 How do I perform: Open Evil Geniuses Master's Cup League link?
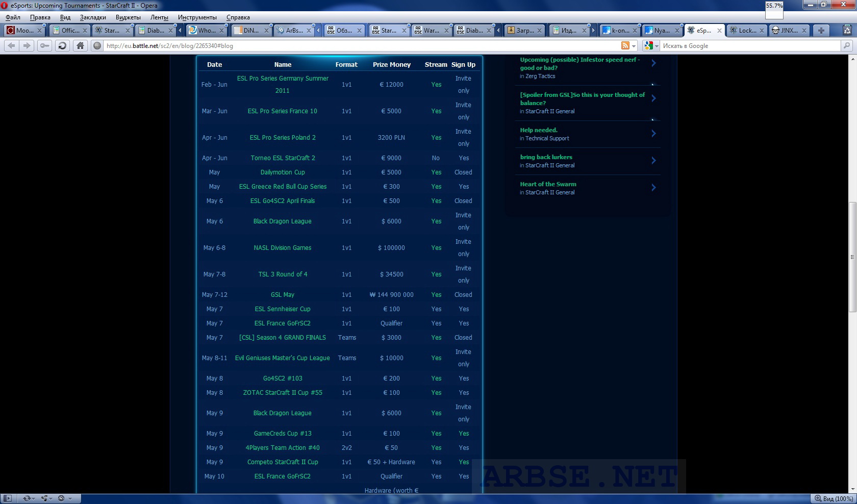[x=283, y=358]
